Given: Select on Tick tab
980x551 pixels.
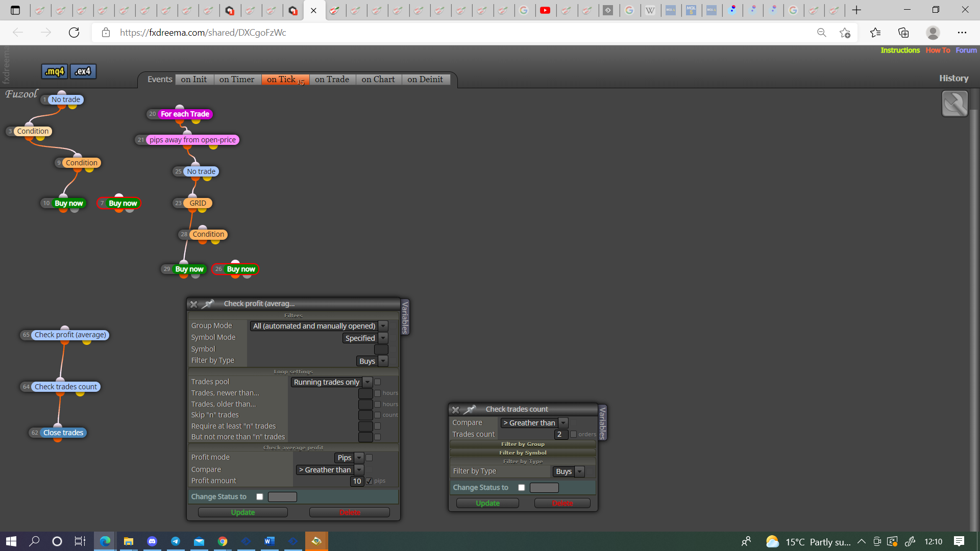Looking at the screenshot, I should point(285,80).
